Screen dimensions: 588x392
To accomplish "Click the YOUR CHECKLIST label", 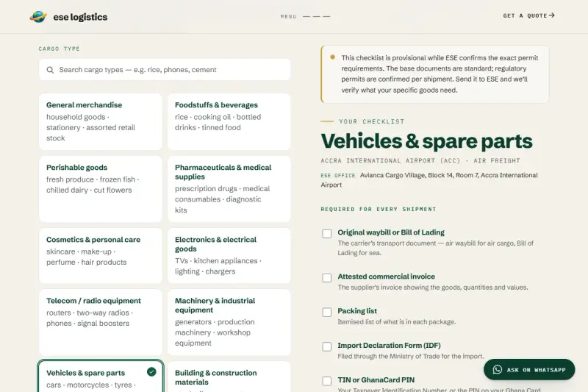I will [x=372, y=121].
